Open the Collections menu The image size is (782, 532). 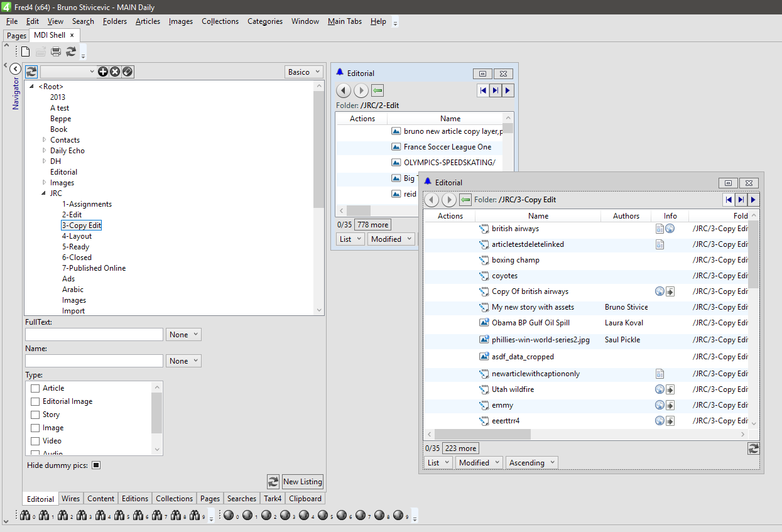point(220,21)
